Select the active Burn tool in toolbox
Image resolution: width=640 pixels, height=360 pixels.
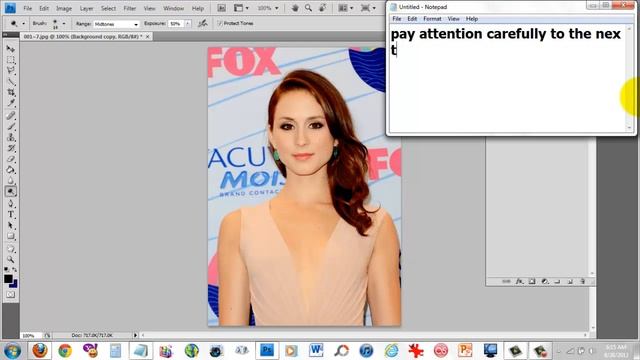(x=11, y=191)
